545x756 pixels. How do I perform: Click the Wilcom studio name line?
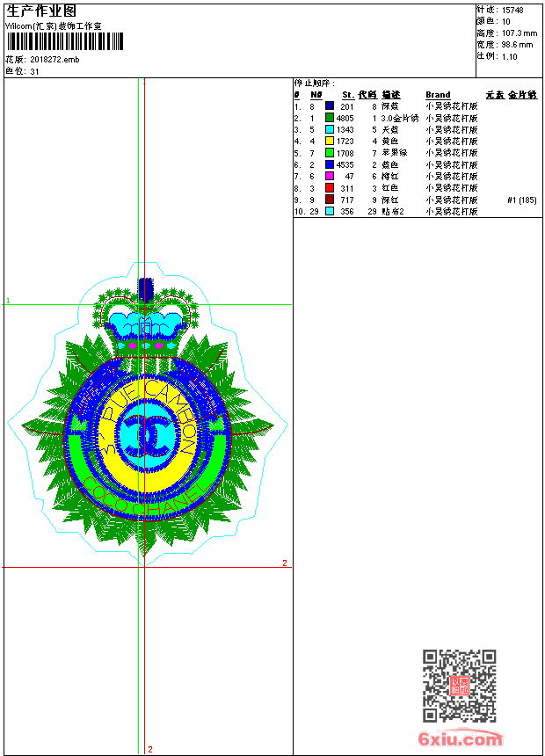54,26
